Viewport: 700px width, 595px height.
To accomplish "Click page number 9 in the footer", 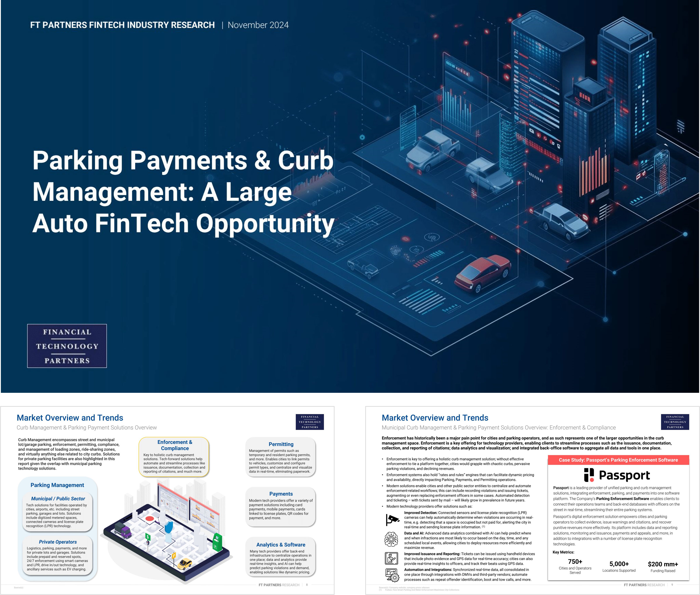I will click(x=672, y=585).
